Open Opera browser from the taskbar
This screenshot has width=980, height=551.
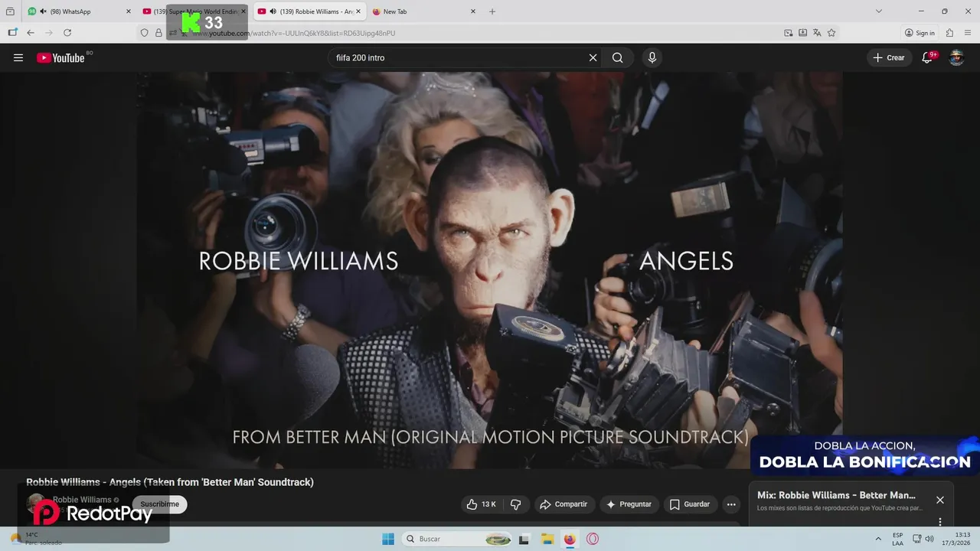pos(593,539)
